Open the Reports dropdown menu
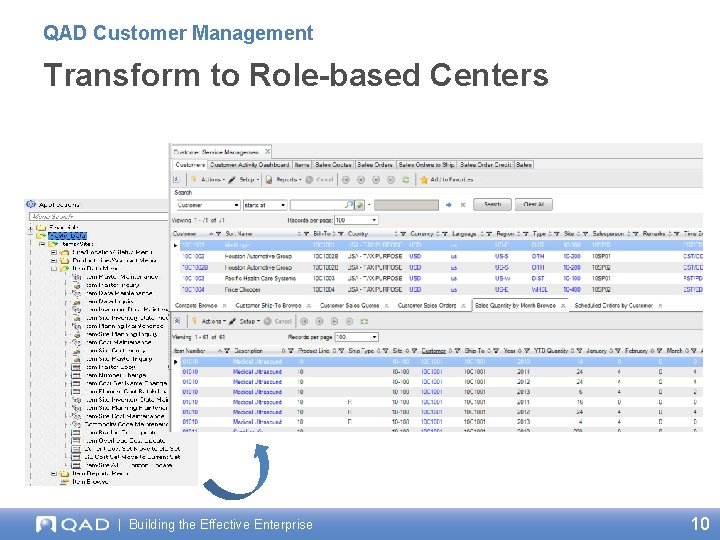Image resolution: width=720 pixels, height=540 pixels. pyautogui.click(x=284, y=180)
